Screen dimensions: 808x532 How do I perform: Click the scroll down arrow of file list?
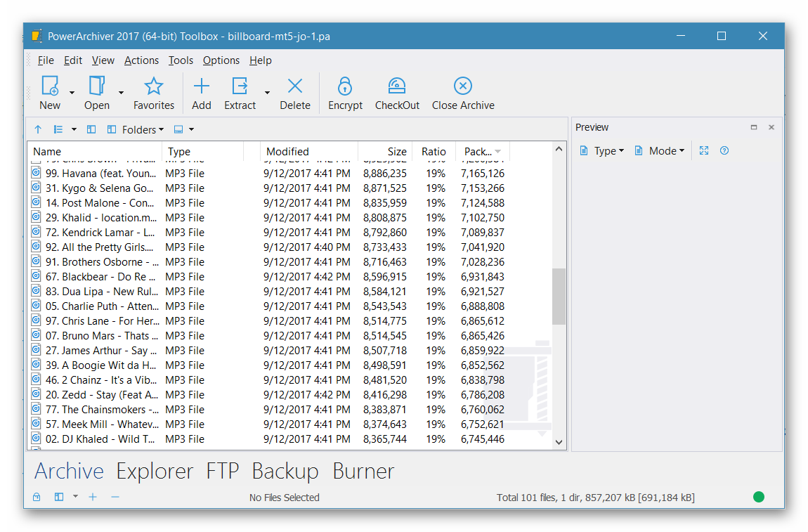click(x=559, y=442)
